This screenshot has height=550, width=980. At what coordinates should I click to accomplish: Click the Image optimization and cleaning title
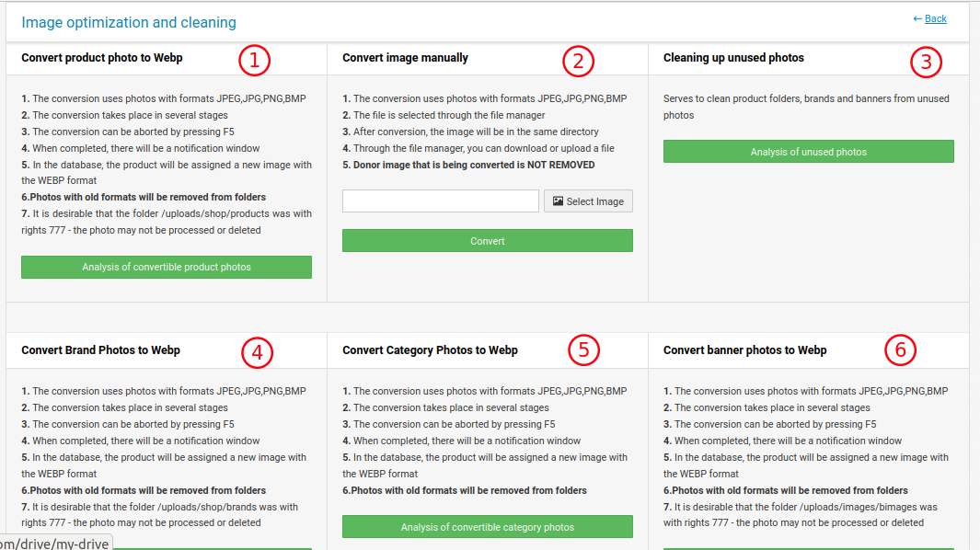[129, 22]
